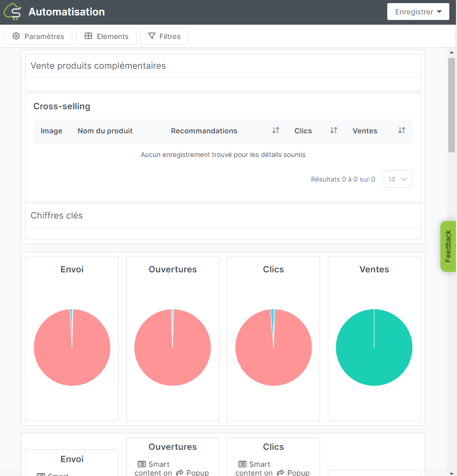Screen dimensions: 457x476
Task: Click the Ouvertures pie chart
Action: tap(172, 347)
